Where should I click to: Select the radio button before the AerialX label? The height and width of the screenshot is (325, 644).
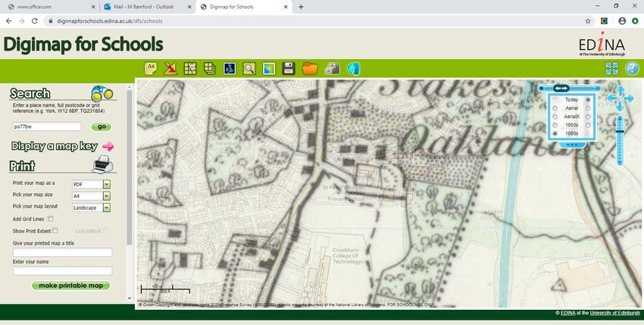555,117
